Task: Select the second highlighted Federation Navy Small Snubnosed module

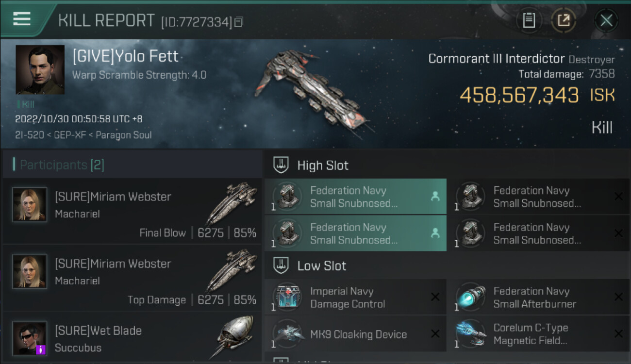Action: [355, 233]
